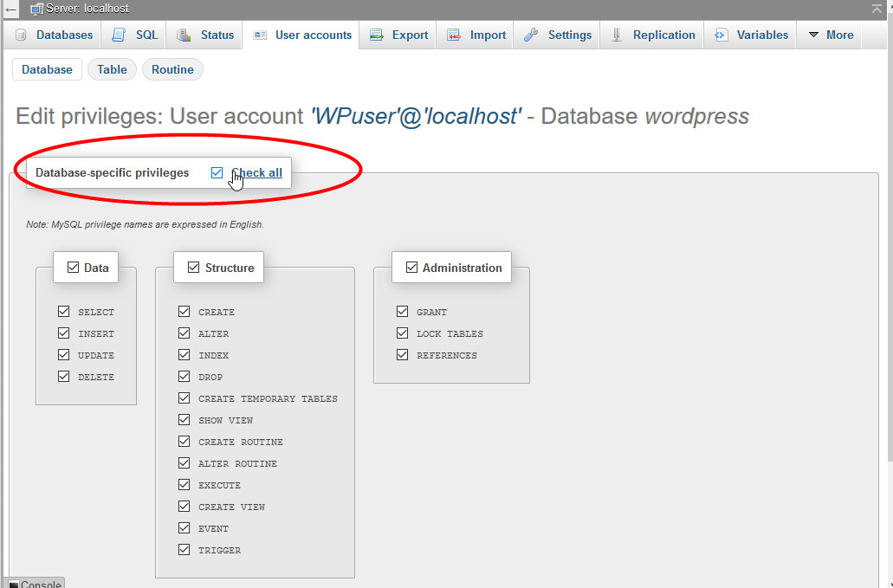
Task: Disable the GRANT privilege checkbox
Action: (x=403, y=311)
